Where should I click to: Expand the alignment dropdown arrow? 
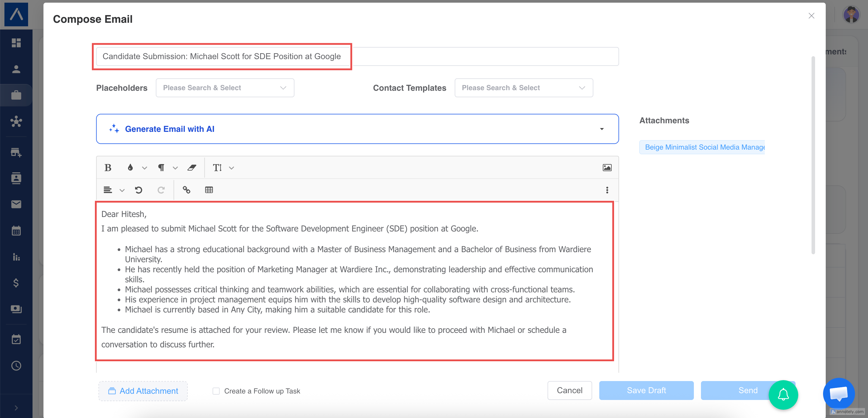pos(122,191)
